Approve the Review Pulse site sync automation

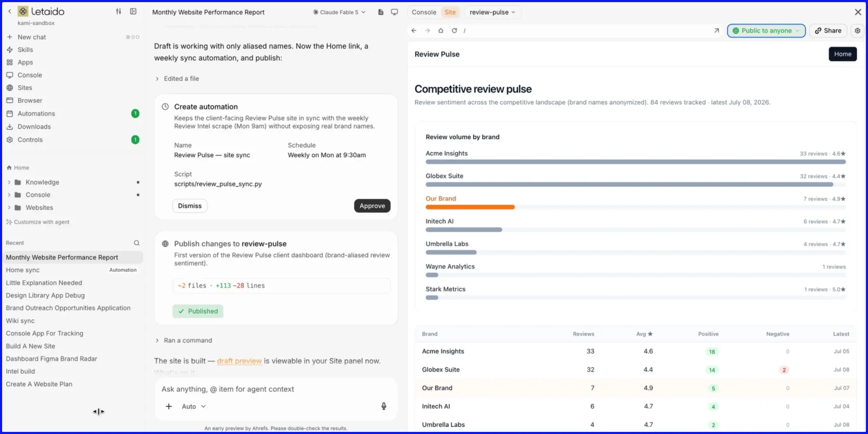tap(372, 206)
